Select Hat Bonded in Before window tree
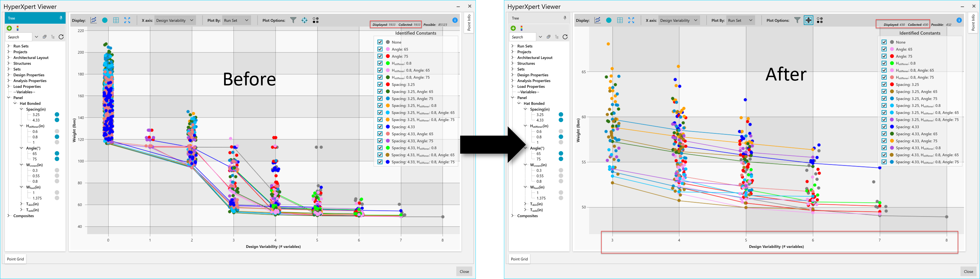 [30, 104]
